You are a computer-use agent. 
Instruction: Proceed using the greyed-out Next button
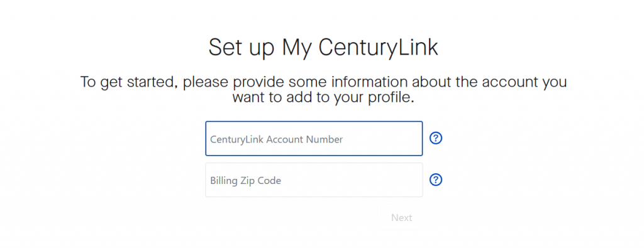click(401, 218)
